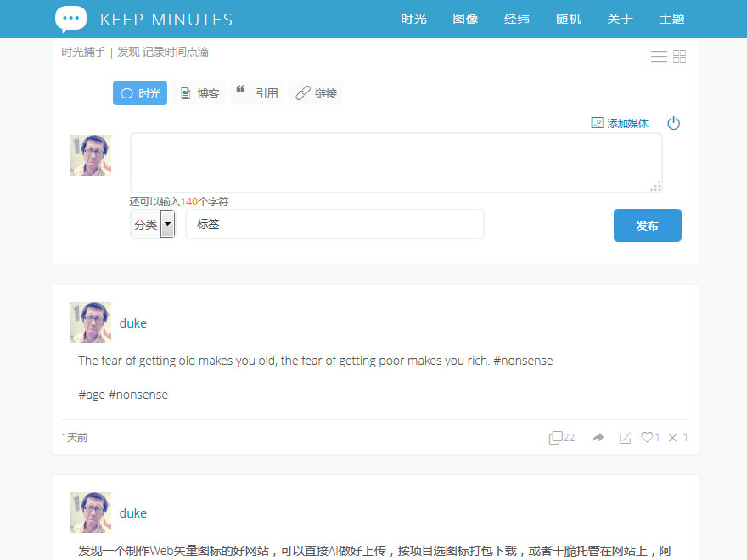Screen dimensions: 747x560
Task: Click the 标签 tags input field
Action: 334,225
